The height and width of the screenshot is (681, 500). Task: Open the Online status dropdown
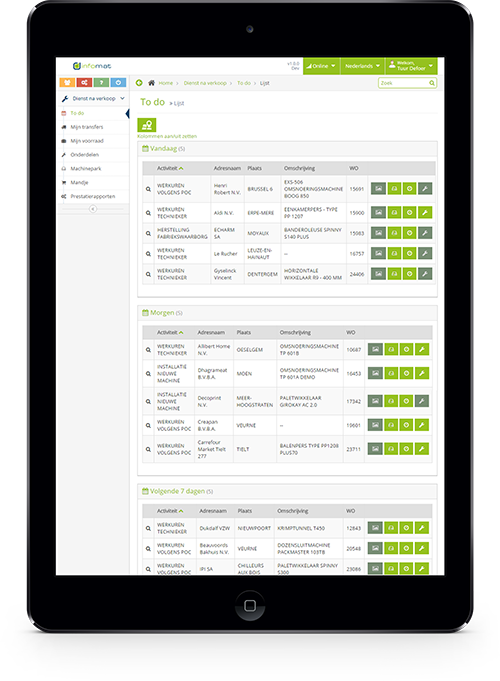[x=321, y=66]
